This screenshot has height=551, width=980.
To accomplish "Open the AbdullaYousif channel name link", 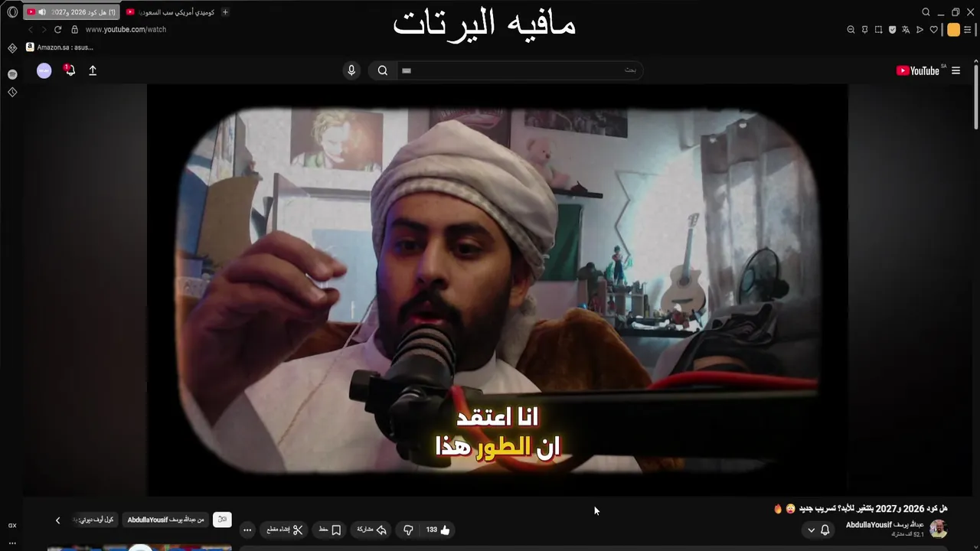I will (884, 525).
